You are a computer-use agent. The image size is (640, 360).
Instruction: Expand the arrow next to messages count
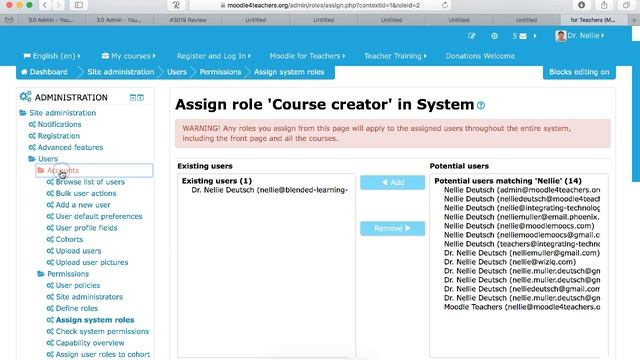(535, 36)
